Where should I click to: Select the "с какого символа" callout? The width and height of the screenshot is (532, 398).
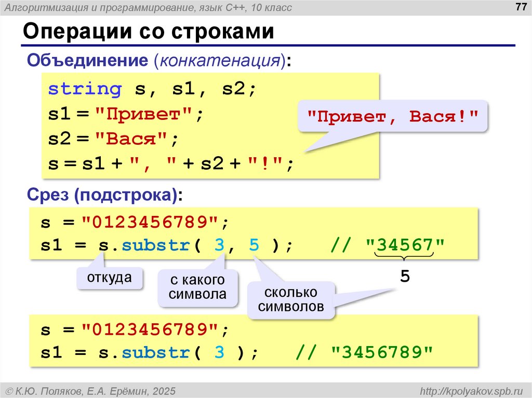coord(197,287)
